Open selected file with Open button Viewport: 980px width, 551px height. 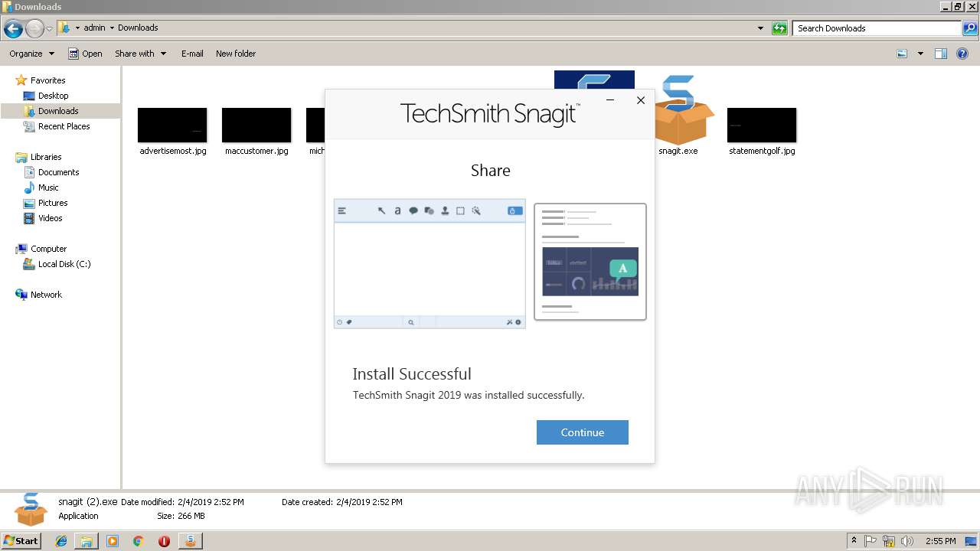(85, 54)
